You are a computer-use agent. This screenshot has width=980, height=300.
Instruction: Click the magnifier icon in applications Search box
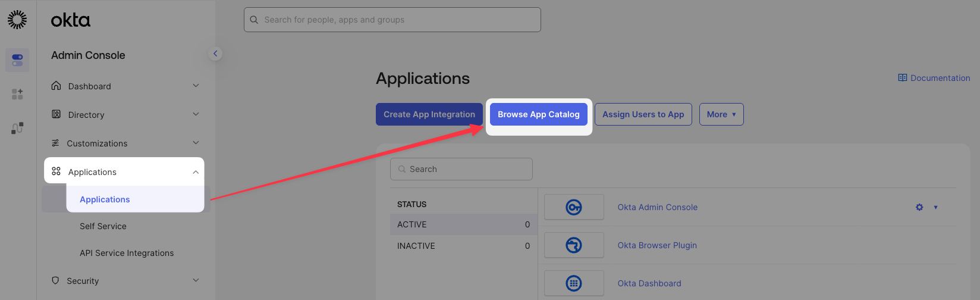402,169
